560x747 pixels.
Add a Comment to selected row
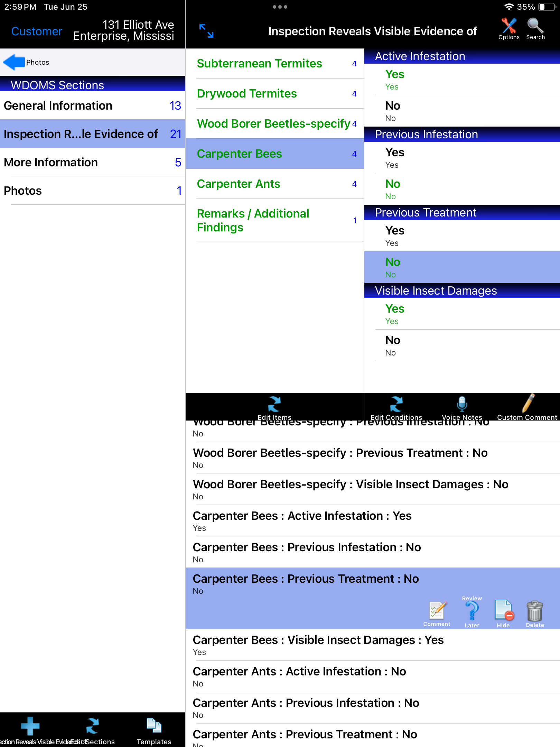click(x=437, y=614)
